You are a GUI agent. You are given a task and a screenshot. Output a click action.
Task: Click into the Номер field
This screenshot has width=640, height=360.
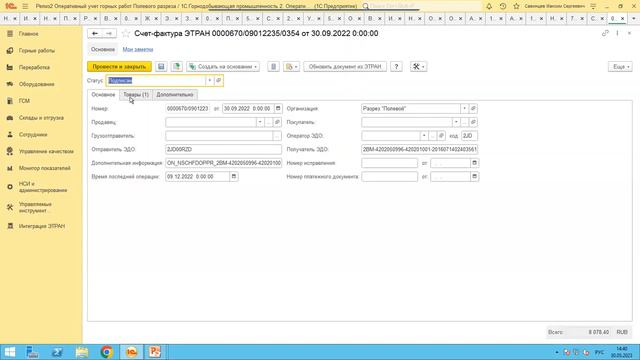coord(188,109)
